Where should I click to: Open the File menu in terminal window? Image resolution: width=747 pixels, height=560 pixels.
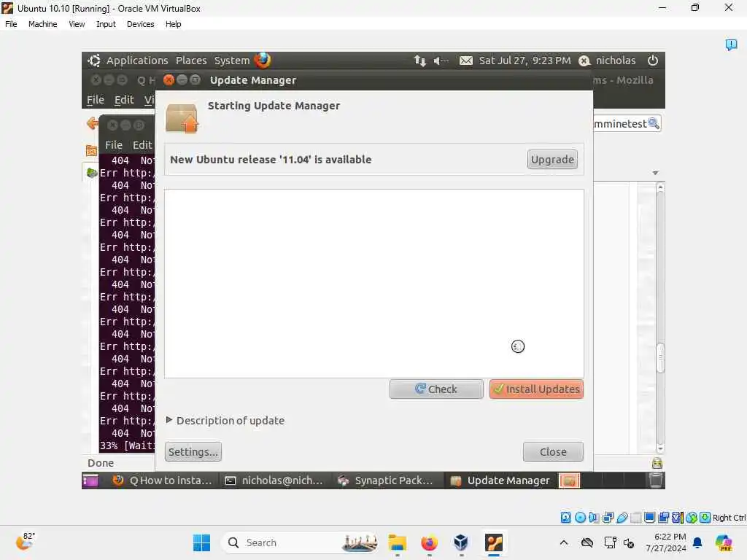(113, 145)
